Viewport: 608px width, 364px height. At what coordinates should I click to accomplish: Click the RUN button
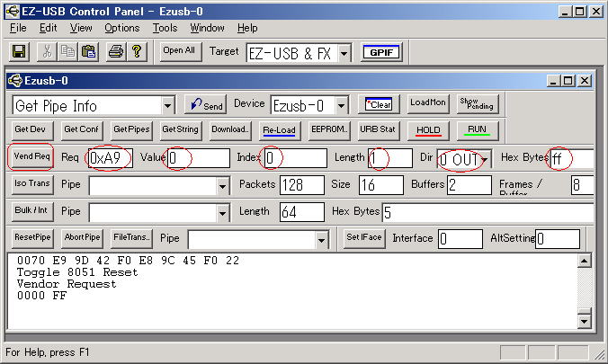(477, 130)
